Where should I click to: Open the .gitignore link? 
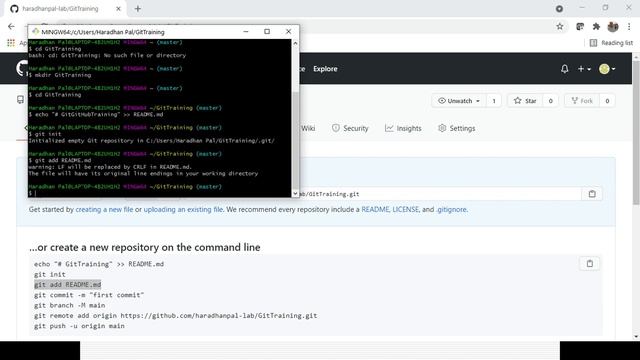coord(452,209)
